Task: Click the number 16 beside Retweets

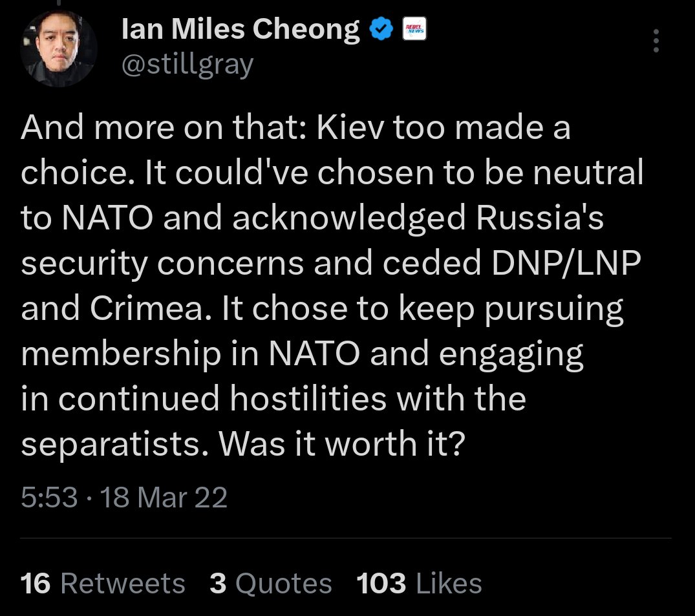Action: click(x=36, y=583)
